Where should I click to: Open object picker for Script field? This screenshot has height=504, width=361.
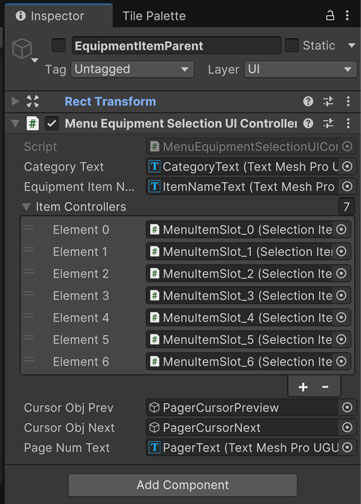[x=347, y=146]
